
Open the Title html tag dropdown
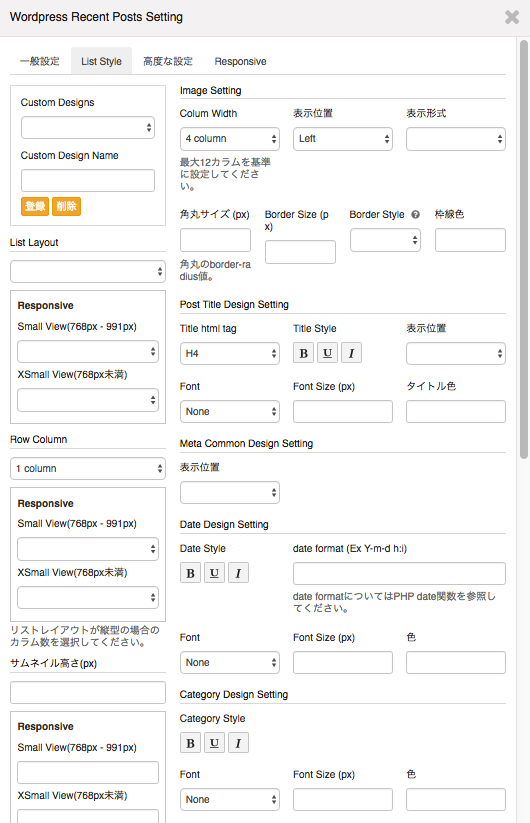click(230, 354)
